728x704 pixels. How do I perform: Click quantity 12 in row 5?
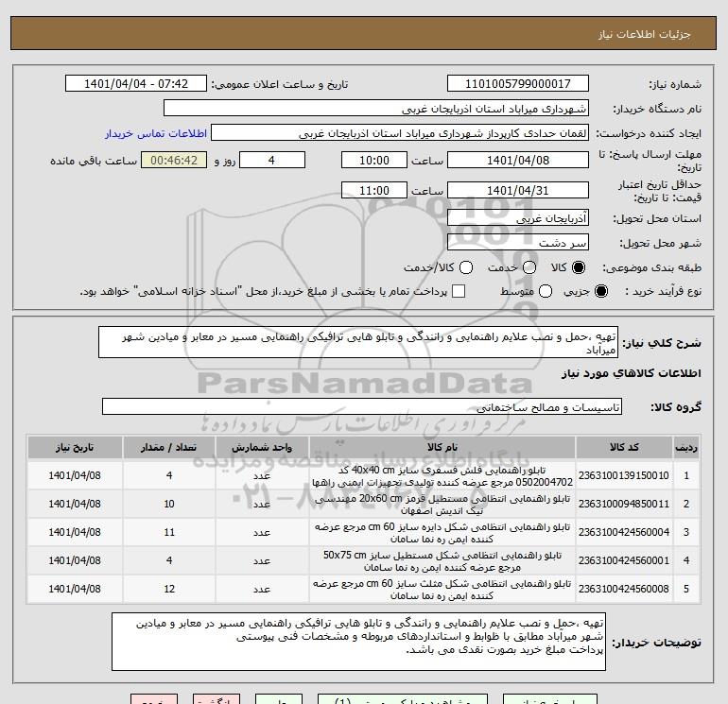click(x=169, y=590)
